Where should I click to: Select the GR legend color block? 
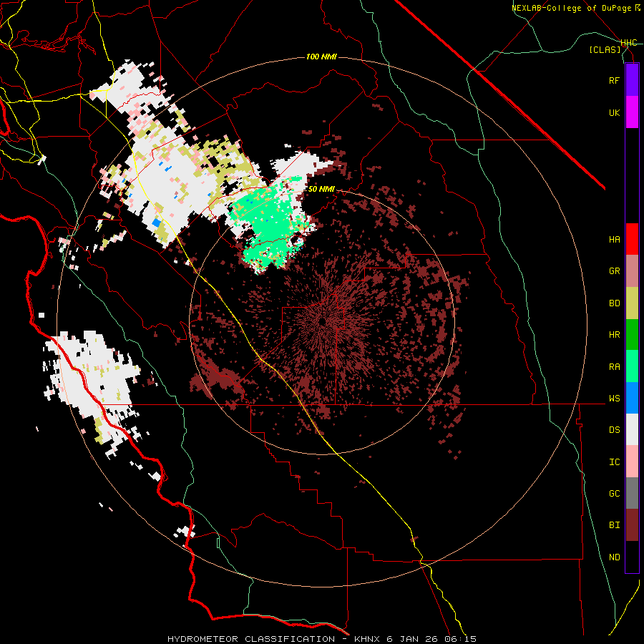(x=632, y=270)
